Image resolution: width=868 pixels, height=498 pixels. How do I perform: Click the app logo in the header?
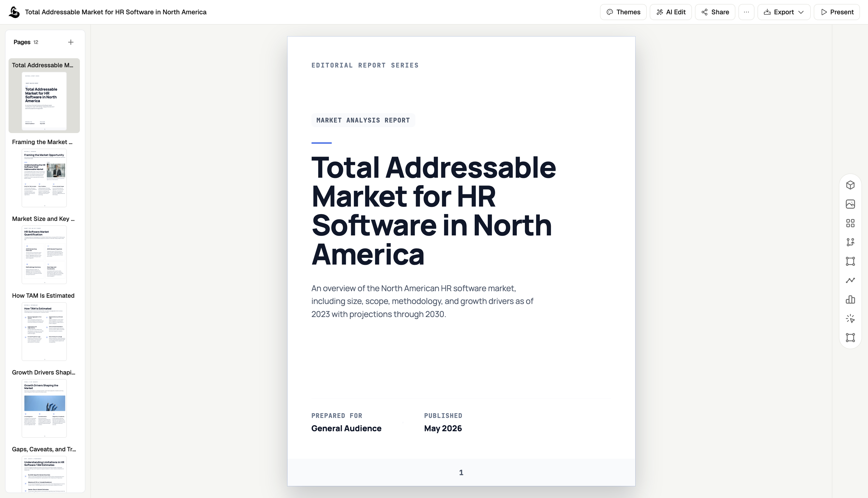pyautogui.click(x=14, y=12)
